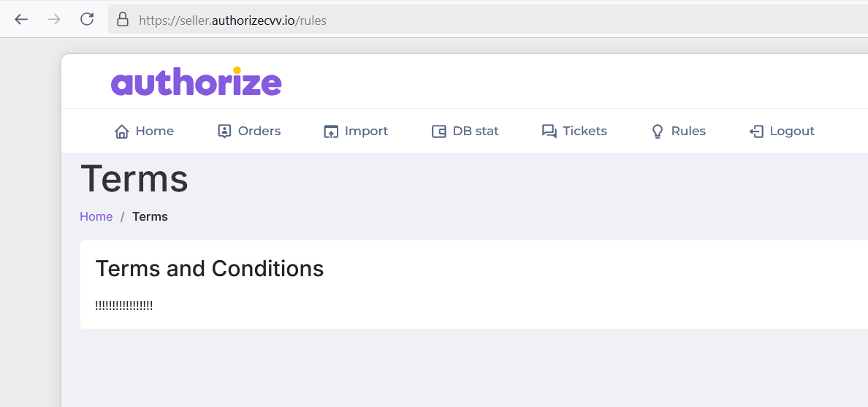This screenshot has height=407, width=868.
Task: Follow the purple Home breadcrumb link
Action: click(x=96, y=216)
